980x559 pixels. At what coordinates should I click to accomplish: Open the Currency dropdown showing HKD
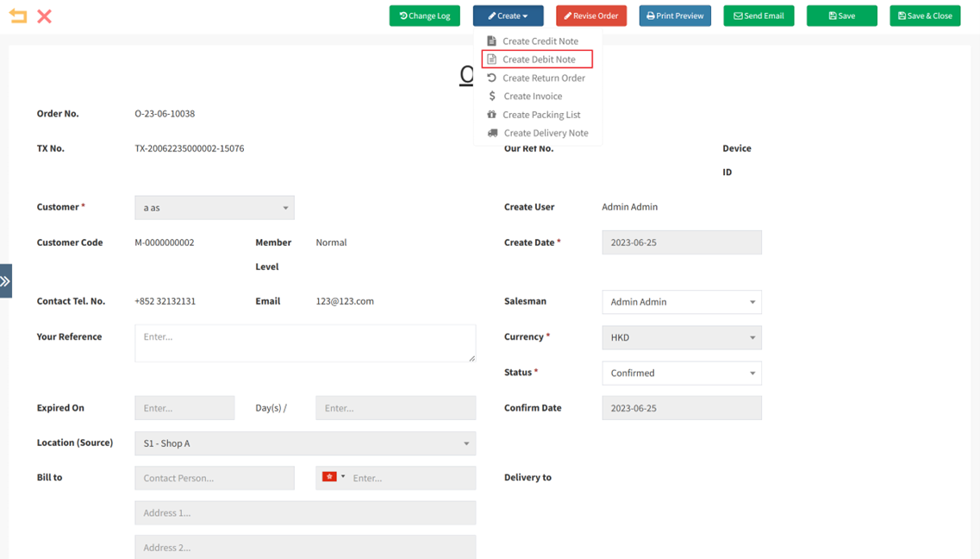pyautogui.click(x=681, y=337)
